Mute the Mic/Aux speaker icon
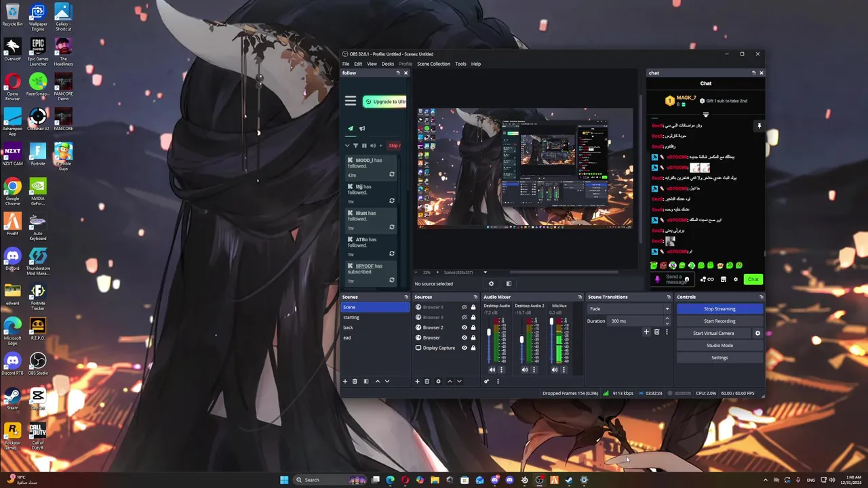Viewport: 868px width, 488px height. (x=555, y=369)
